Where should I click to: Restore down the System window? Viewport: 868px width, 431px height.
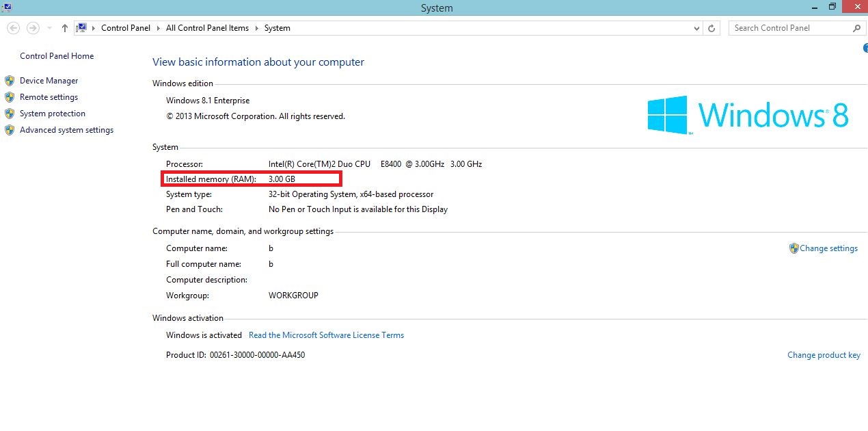(832, 7)
